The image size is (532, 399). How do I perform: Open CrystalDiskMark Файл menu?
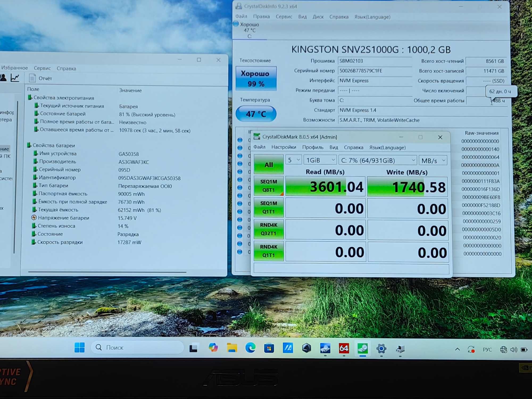[x=259, y=147]
